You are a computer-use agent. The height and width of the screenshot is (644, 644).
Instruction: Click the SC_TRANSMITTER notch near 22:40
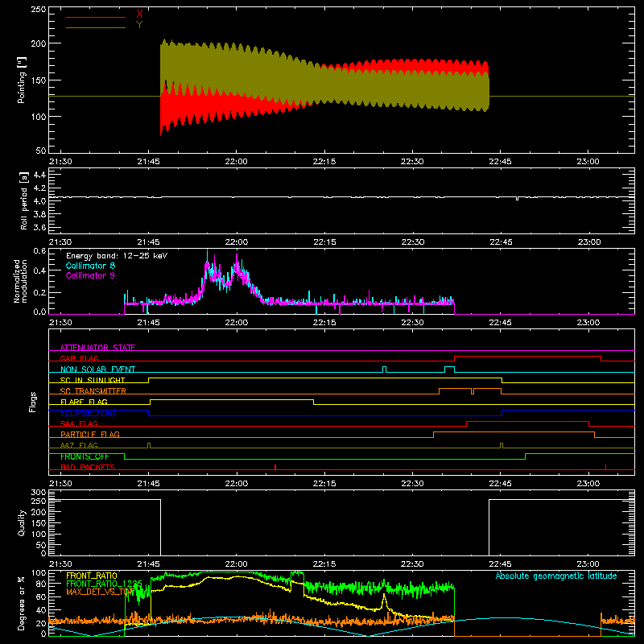473,391
